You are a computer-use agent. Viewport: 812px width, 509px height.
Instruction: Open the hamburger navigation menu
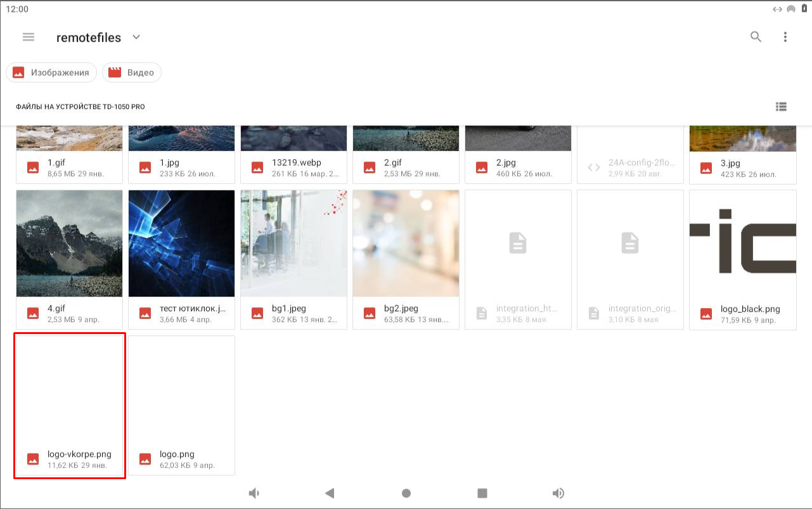coord(29,37)
